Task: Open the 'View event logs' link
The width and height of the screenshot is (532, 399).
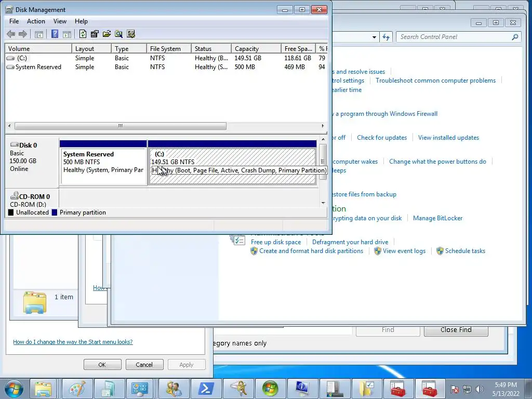Action: point(404,251)
